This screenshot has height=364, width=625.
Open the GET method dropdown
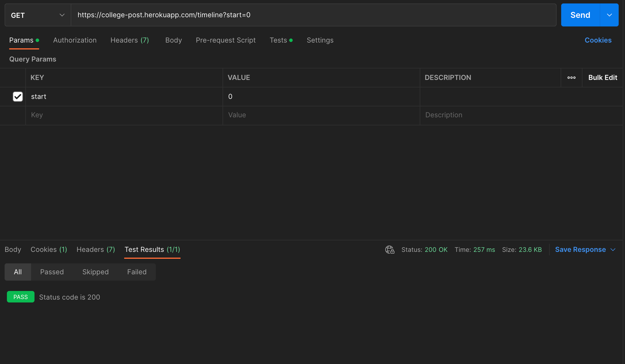pos(38,15)
